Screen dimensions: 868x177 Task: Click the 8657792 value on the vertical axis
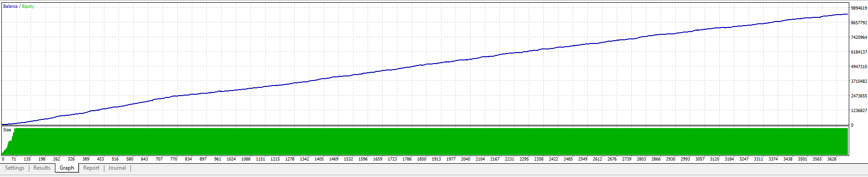click(x=859, y=23)
